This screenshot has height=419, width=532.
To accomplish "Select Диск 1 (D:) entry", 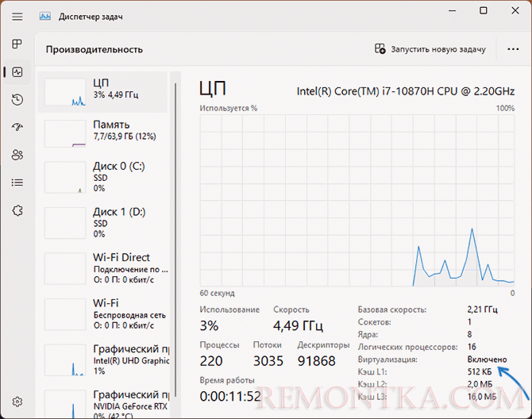I will pos(102,223).
